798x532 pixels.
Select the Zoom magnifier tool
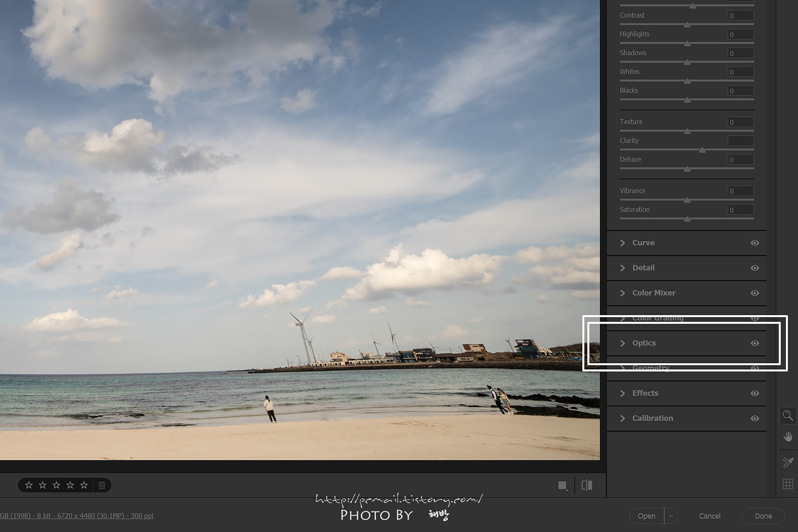click(x=787, y=416)
